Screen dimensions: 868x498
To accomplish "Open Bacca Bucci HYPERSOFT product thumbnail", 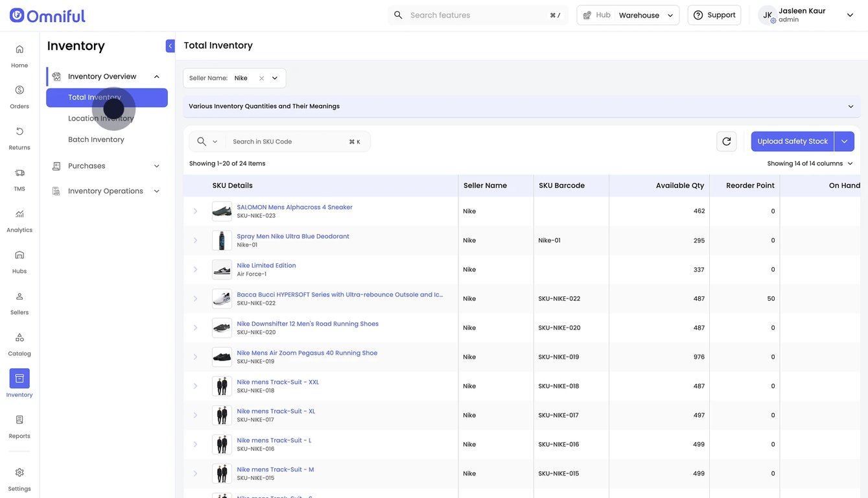I will [222, 299].
